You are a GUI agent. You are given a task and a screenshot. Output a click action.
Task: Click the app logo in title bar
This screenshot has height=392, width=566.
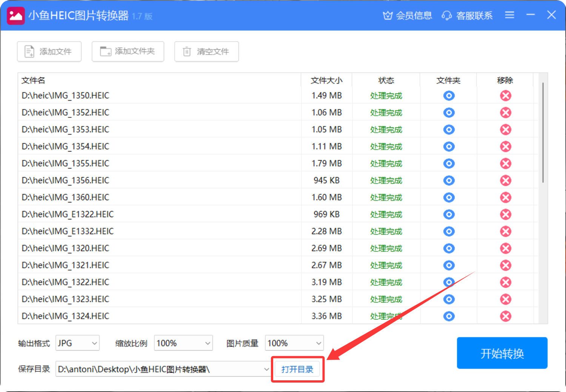16,16
